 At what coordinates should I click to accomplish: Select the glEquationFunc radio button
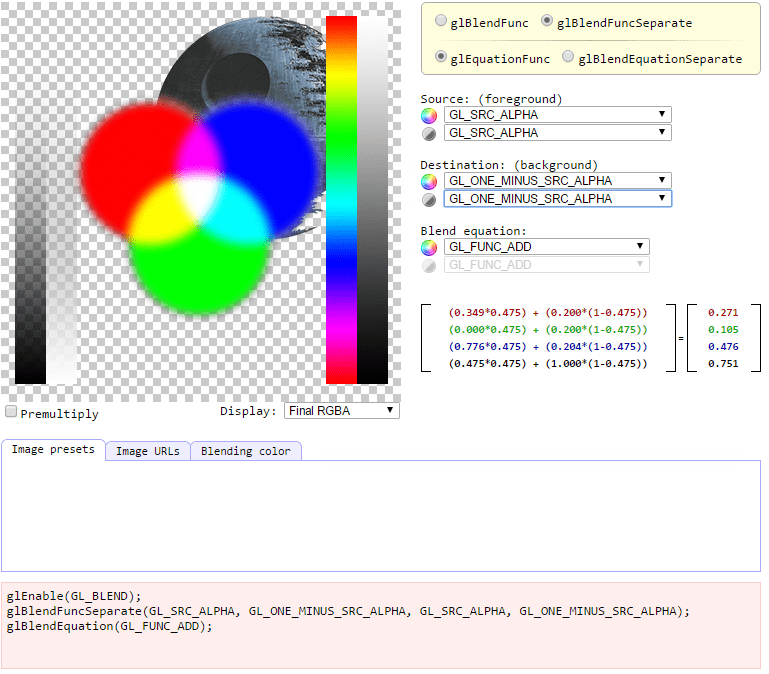441,56
